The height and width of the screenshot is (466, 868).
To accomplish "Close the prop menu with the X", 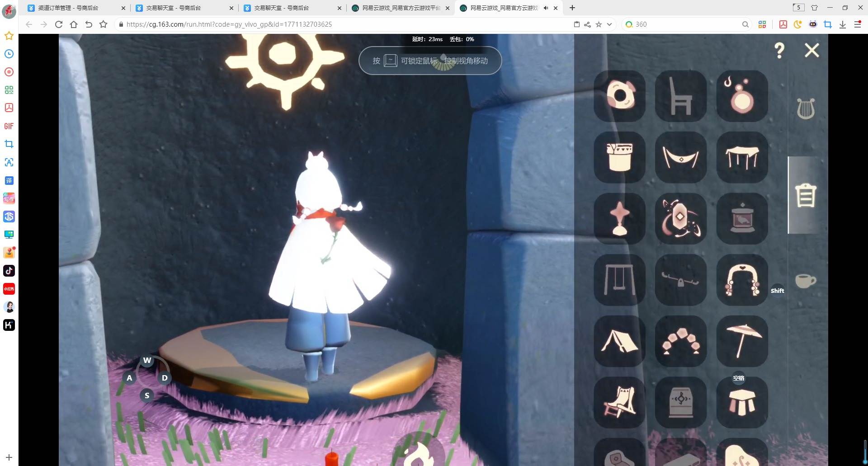I will [812, 50].
